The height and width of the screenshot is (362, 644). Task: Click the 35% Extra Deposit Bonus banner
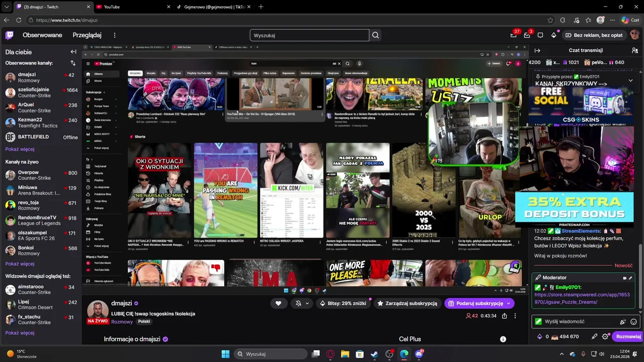click(x=574, y=207)
